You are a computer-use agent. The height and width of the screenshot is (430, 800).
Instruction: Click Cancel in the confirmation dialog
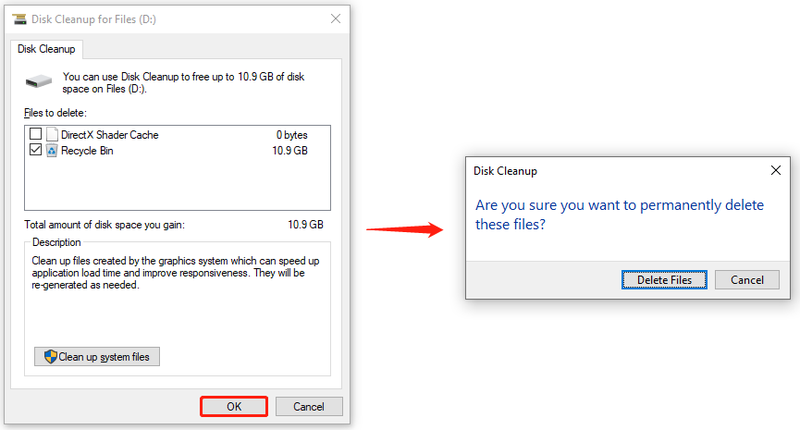coord(747,280)
